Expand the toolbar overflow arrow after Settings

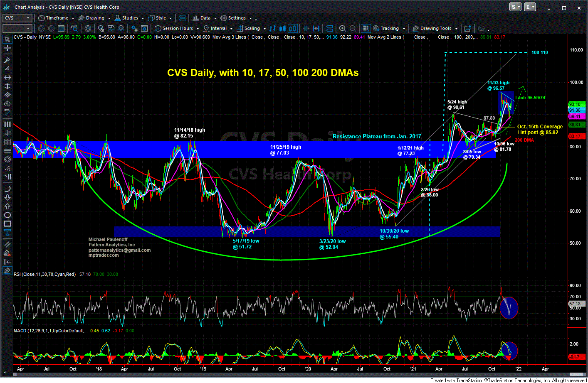click(256, 20)
